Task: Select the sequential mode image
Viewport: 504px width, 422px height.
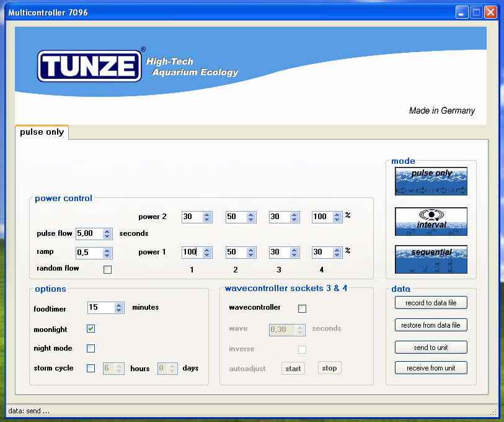Action: (431, 259)
